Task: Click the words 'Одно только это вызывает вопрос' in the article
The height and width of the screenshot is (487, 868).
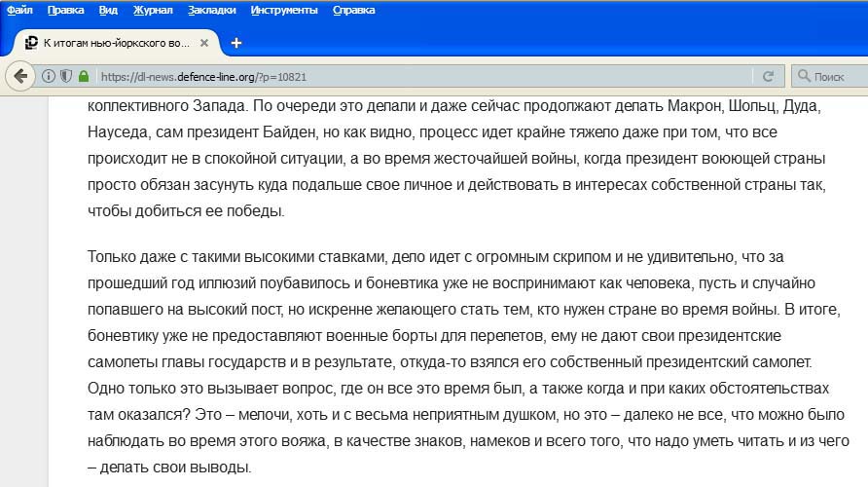Action: pos(211,388)
